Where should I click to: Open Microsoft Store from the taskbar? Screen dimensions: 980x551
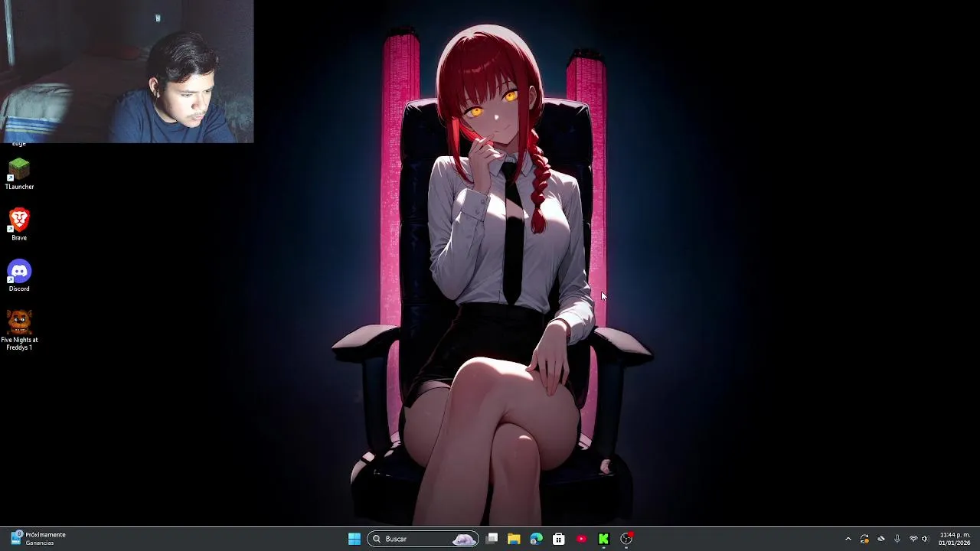[559, 539]
